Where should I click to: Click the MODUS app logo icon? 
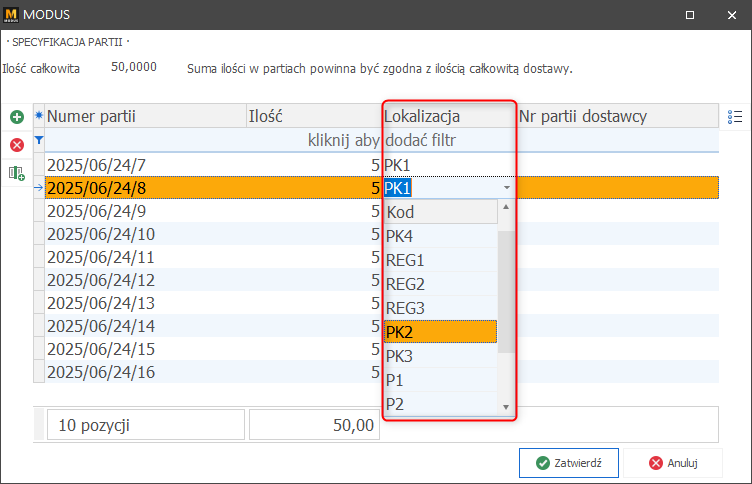click(11, 15)
